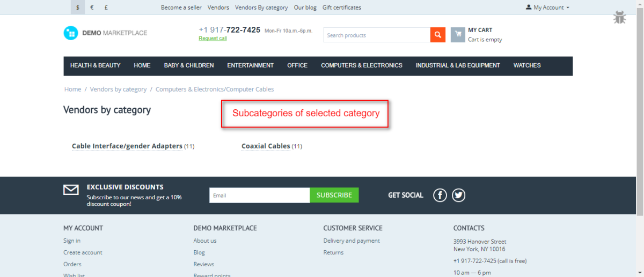Open Cable Interface/gender Adapters subcategory

tap(127, 146)
